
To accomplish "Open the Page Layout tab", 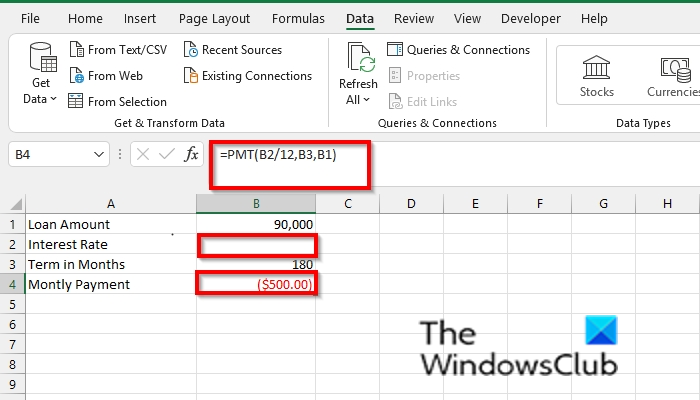I will (214, 19).
